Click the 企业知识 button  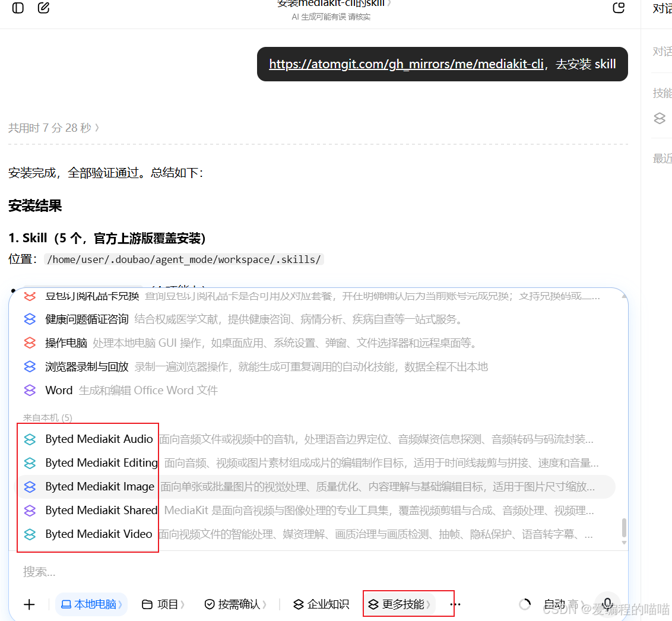click(x=321, y=605)
